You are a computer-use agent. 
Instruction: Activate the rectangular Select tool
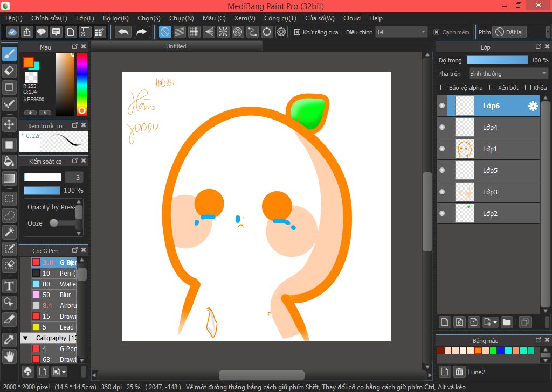pyautogui.click(x=9, y=199)
